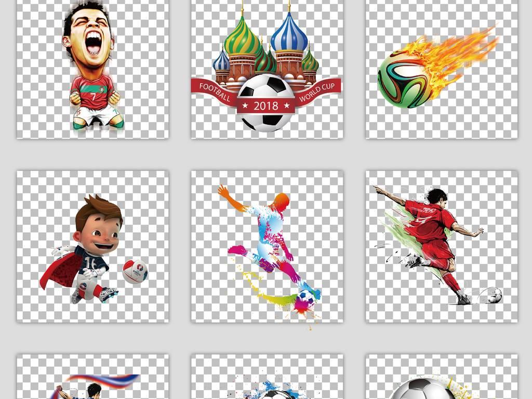Choose the flaming soccer ball graphic
The width and height of the screenshot is (532, 399).
pyautogui.click(x=442, y=69)
